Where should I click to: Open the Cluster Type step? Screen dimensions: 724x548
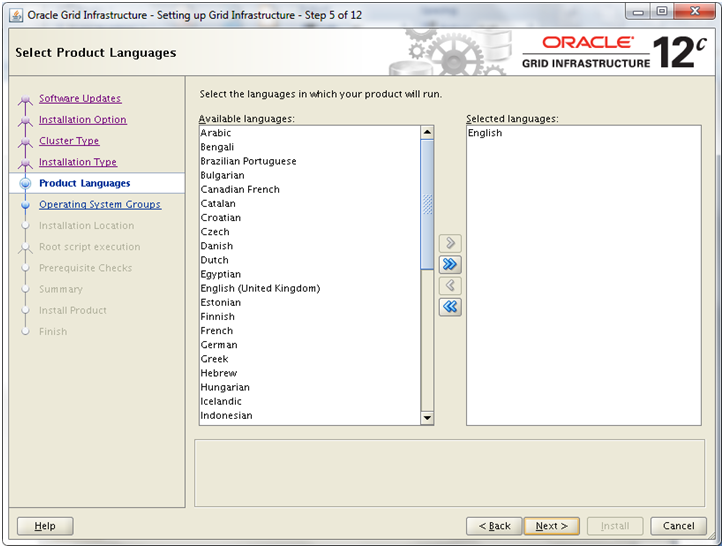coord(69,141)
